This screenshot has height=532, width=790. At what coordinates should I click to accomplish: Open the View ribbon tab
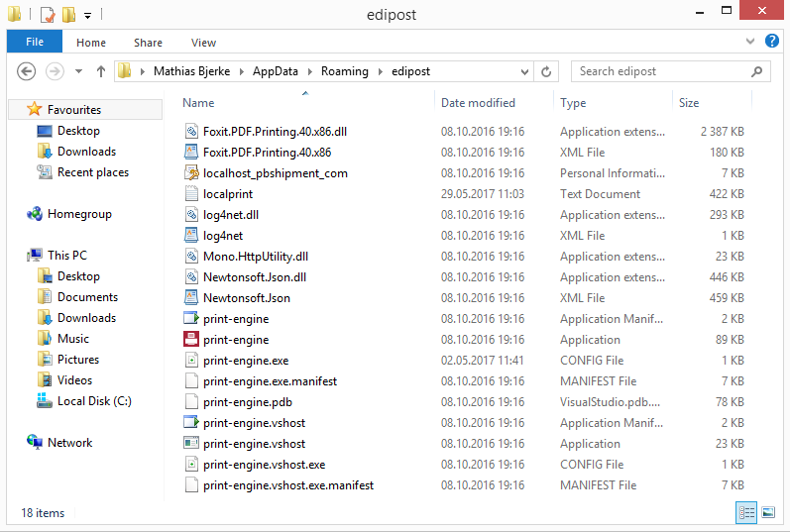point(203,43)
